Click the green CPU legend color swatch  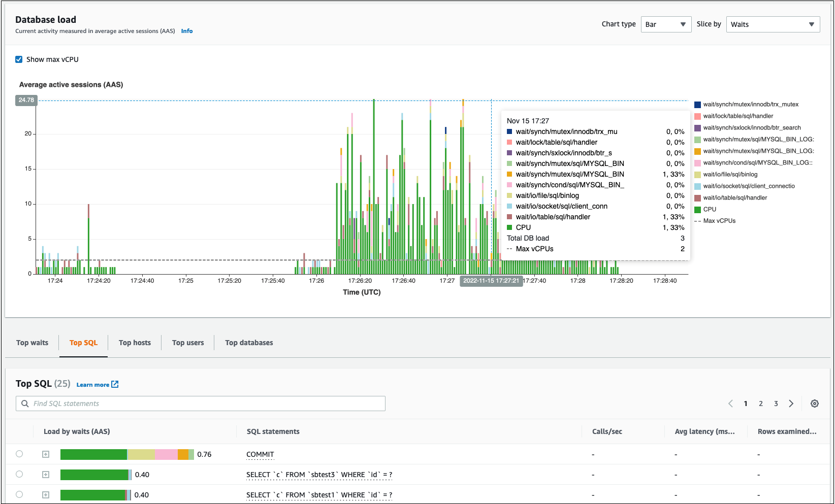(x=697, y=209)
